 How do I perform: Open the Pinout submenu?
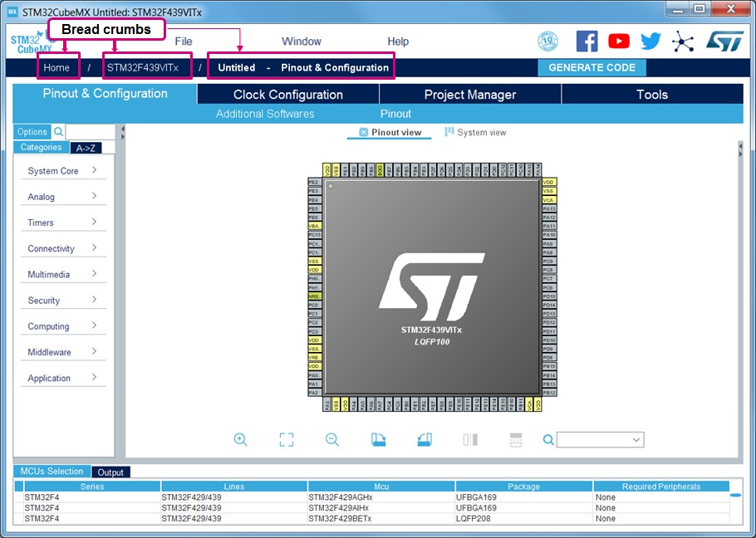pyautogui.click(x=395, y=114)
